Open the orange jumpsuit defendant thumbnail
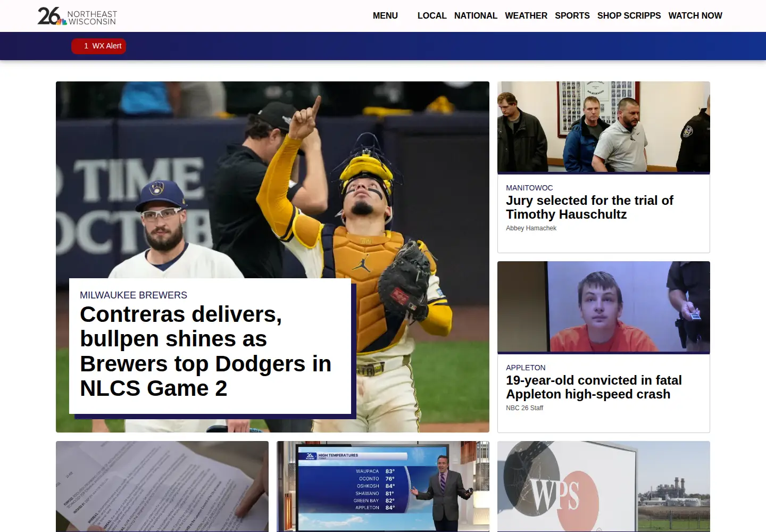Screen dimensions: 766x532 point(604,306)
